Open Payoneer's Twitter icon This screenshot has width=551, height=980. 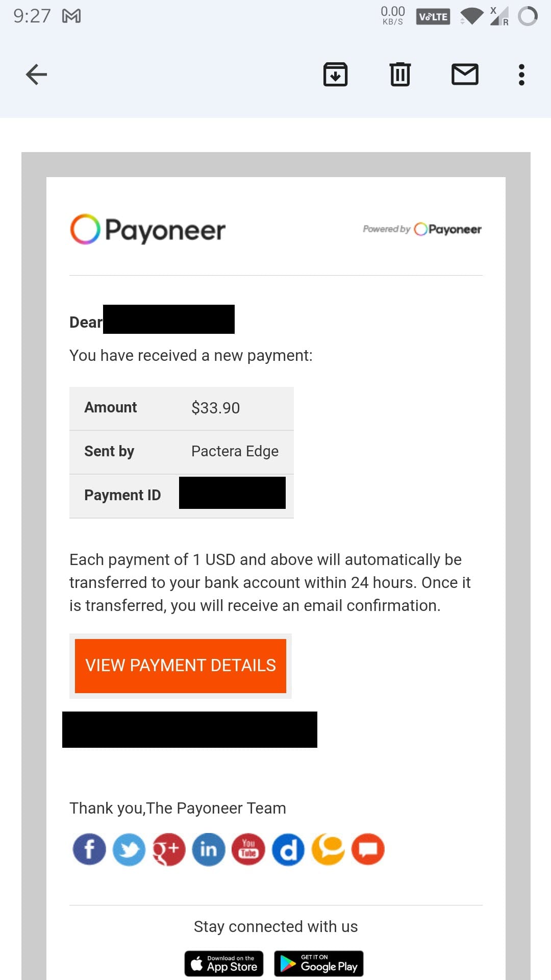click(x=129, y=849)
